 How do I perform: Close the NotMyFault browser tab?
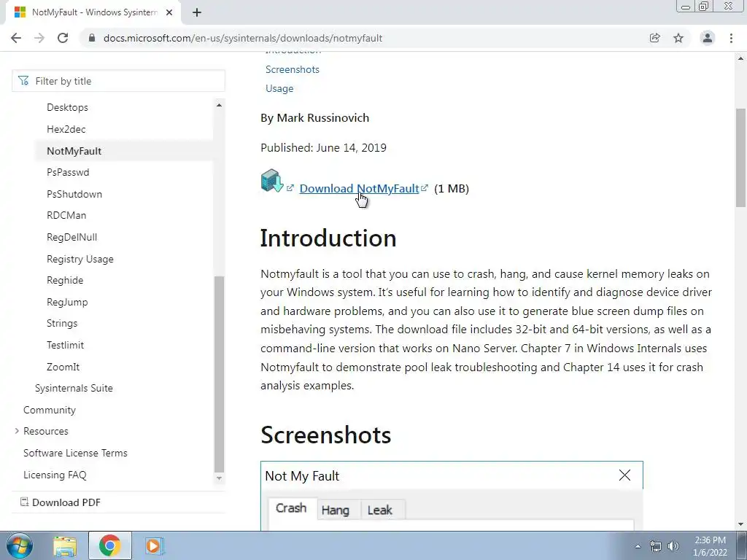(x=169, y=12)
